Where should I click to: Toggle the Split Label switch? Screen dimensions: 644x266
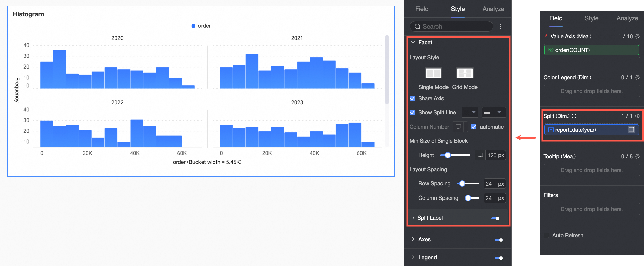pos(496,218)
